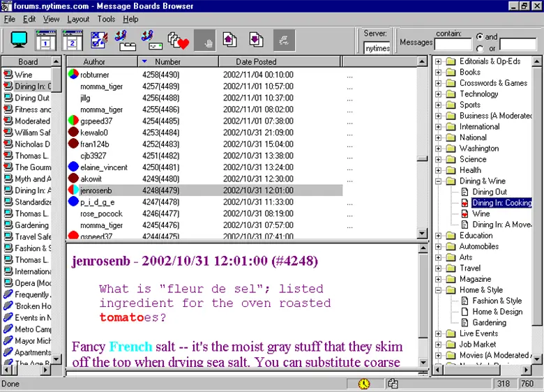Click message body scrollbar up arrow
544x392 pixels.
click(423, 248)
